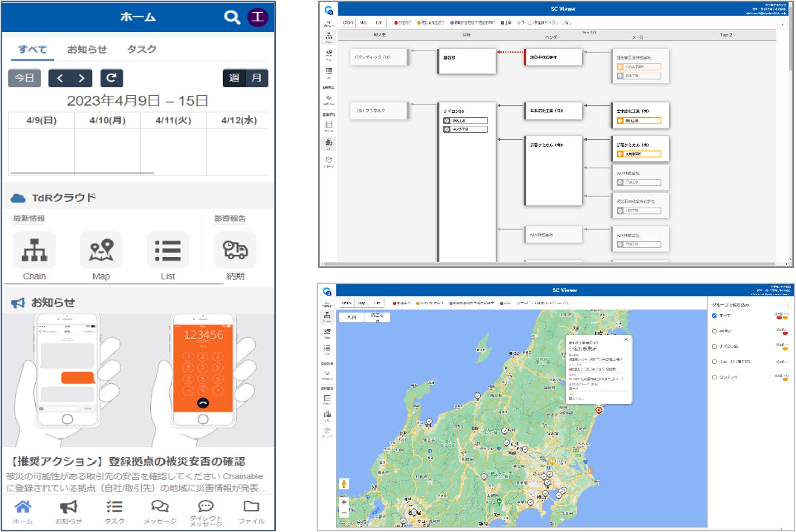This screenshot has width=796, height=532.
Task: Tick the コンデンサ group checkbox in map view
Action: (x=714, y=377)
